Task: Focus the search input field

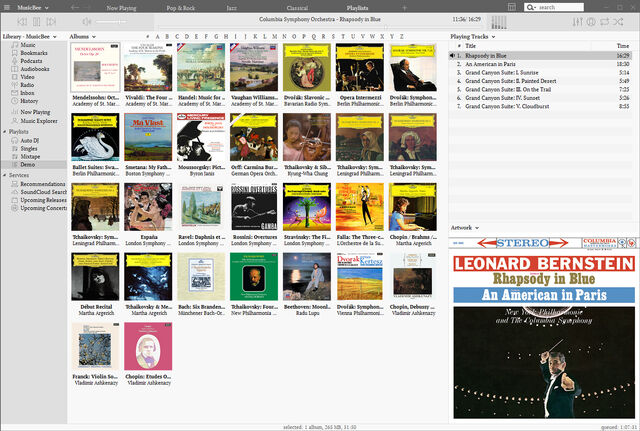Action: (x=554, y=7)
